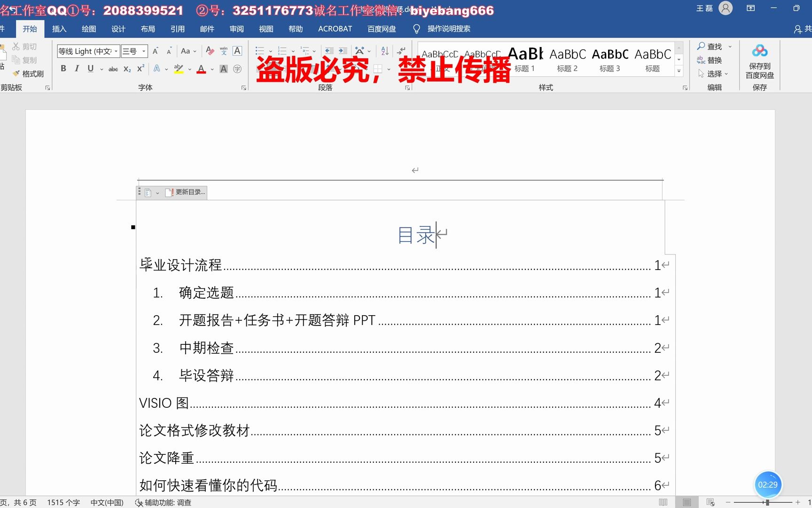Clear all formatting
Viewport: 812px width, 508px height.
tap(210, 51)
